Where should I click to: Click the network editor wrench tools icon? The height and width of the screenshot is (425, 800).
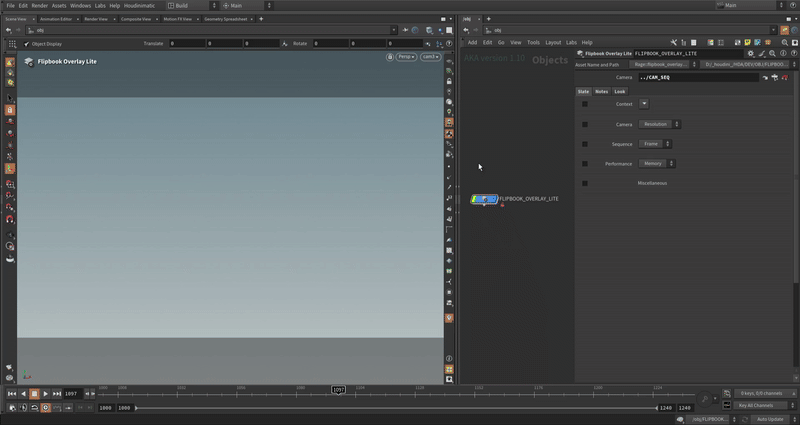[673, 42]
